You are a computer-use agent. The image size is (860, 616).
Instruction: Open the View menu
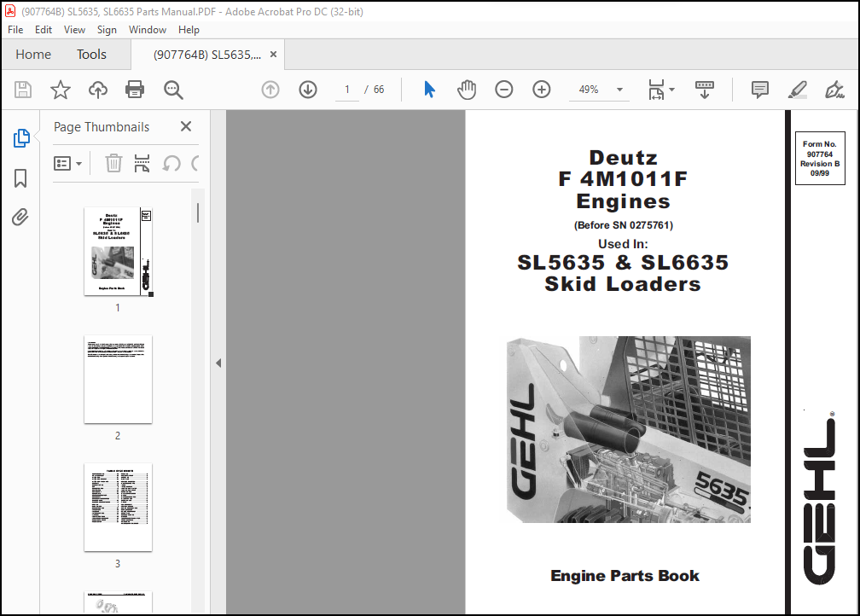(74, 30)
